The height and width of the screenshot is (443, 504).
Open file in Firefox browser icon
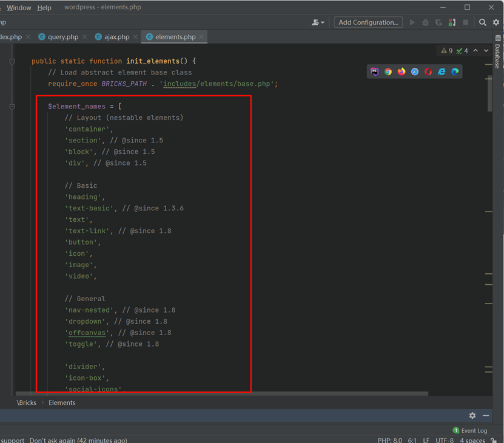[401, 72]
